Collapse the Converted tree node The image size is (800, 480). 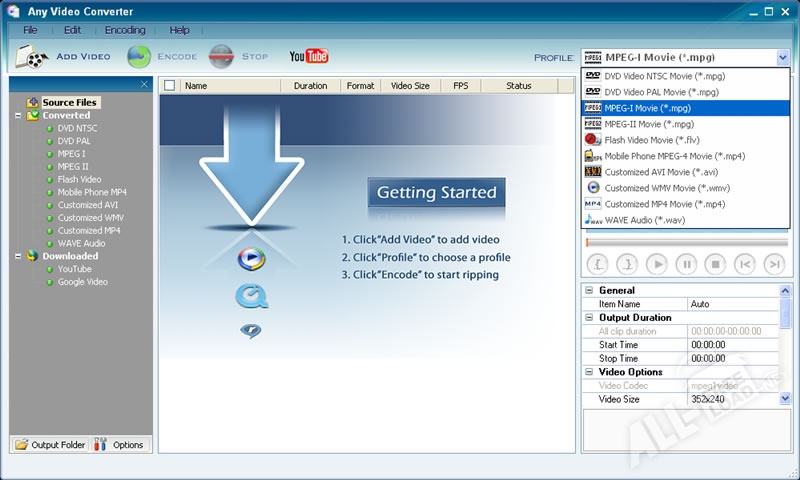click(18, 115)
